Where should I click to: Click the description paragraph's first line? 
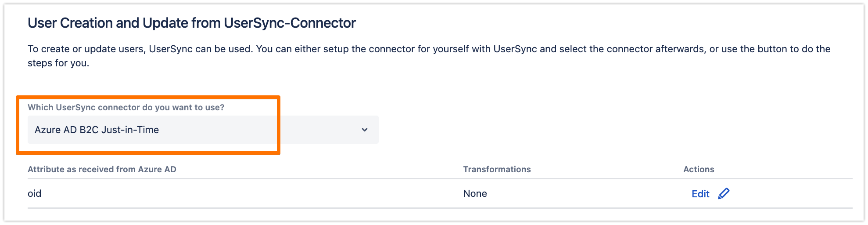[x=429, y=49]
